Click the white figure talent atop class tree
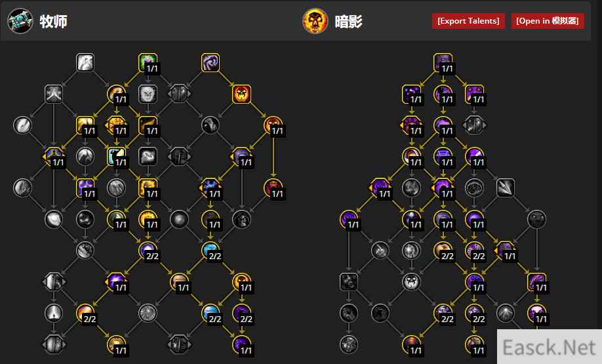Screen dimensions: 602x364 click(x=85, y=62)
